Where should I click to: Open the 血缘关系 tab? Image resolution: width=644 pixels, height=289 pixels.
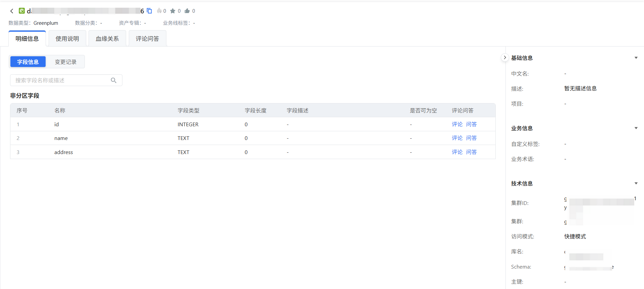pyautogui.click(x=107, y=39)
